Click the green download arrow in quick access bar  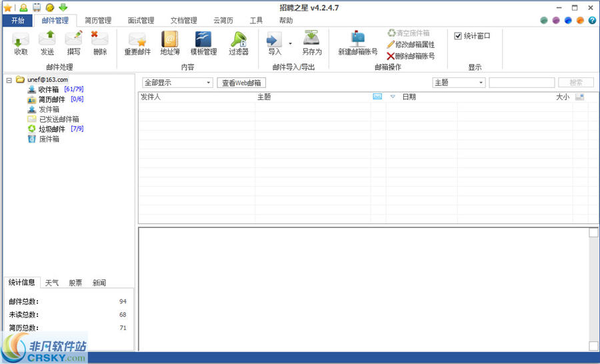[63, 7]
